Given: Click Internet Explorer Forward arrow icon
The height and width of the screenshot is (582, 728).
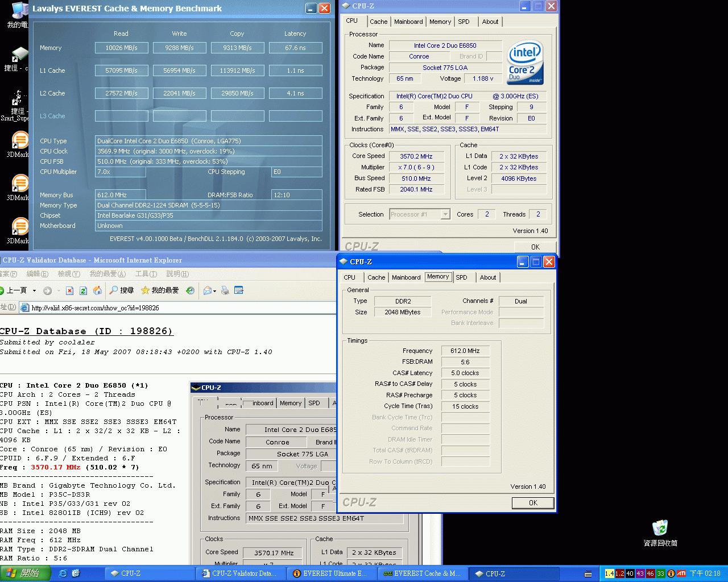Looking at the screenshot, I should [x=47, y=290].
